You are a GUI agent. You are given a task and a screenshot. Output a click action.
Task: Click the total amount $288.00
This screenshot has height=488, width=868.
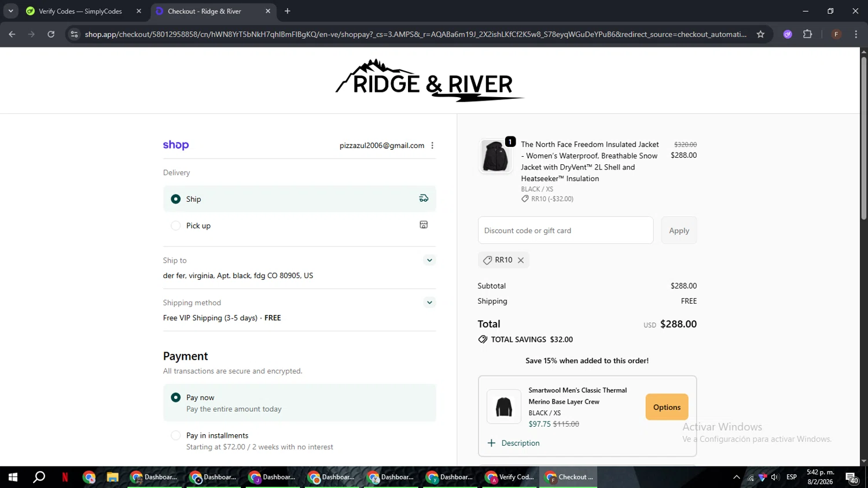pyautogui.click(x=678, y=324)
